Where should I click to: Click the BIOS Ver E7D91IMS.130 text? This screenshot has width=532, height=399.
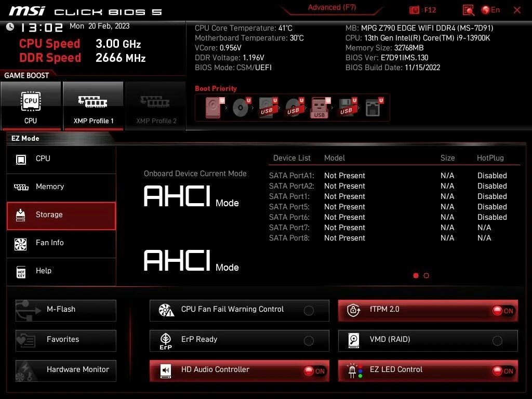pos(387,58)
